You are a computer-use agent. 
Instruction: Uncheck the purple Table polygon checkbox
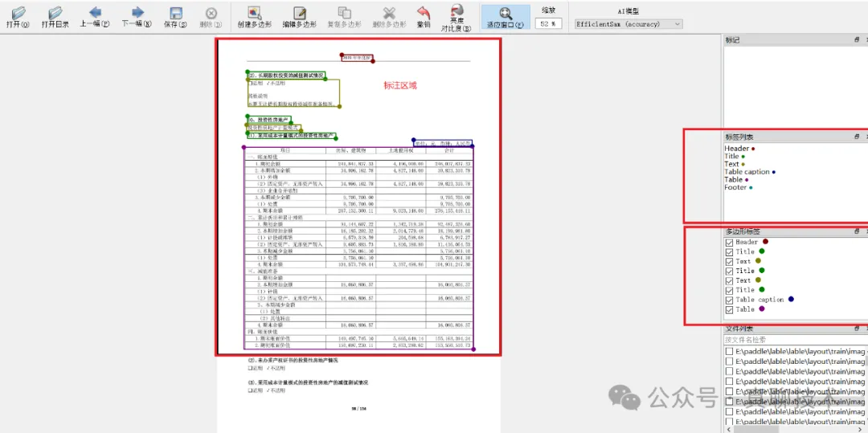[729, 309]
